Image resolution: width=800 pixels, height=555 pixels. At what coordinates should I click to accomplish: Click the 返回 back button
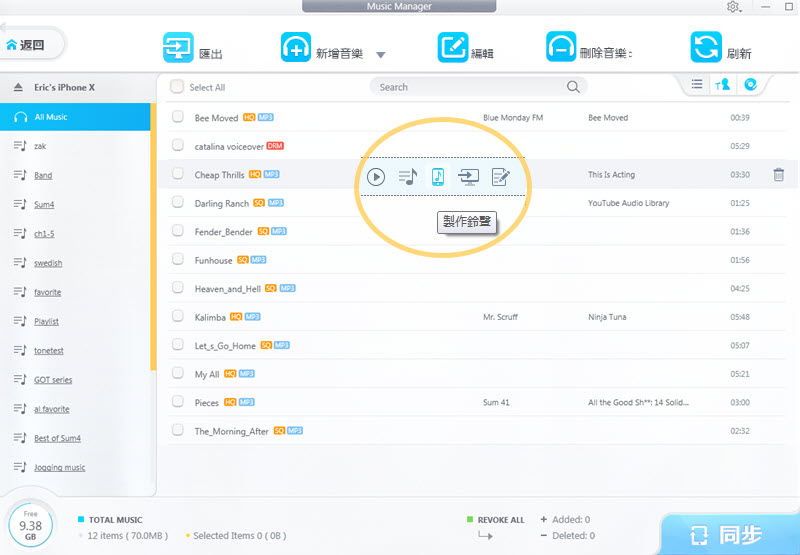tap(32, 45)
